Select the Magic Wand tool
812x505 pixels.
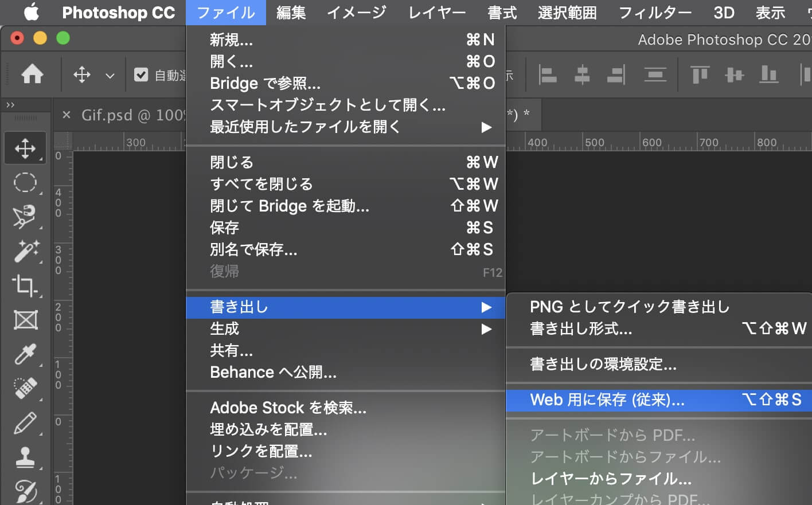[25, 251]
